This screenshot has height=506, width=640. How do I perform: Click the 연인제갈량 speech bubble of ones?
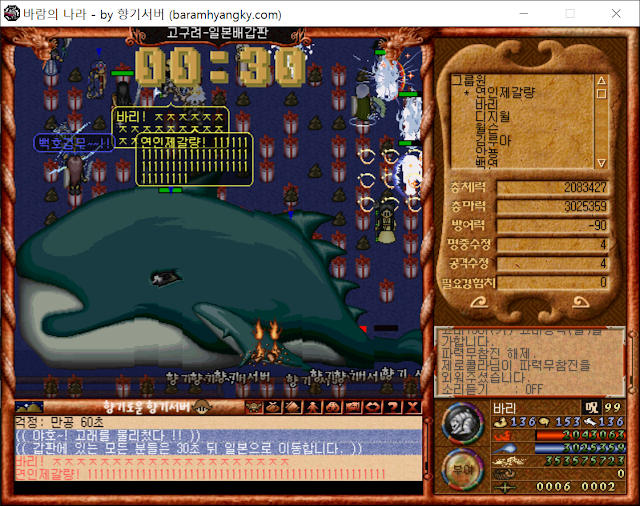(194, 160)
